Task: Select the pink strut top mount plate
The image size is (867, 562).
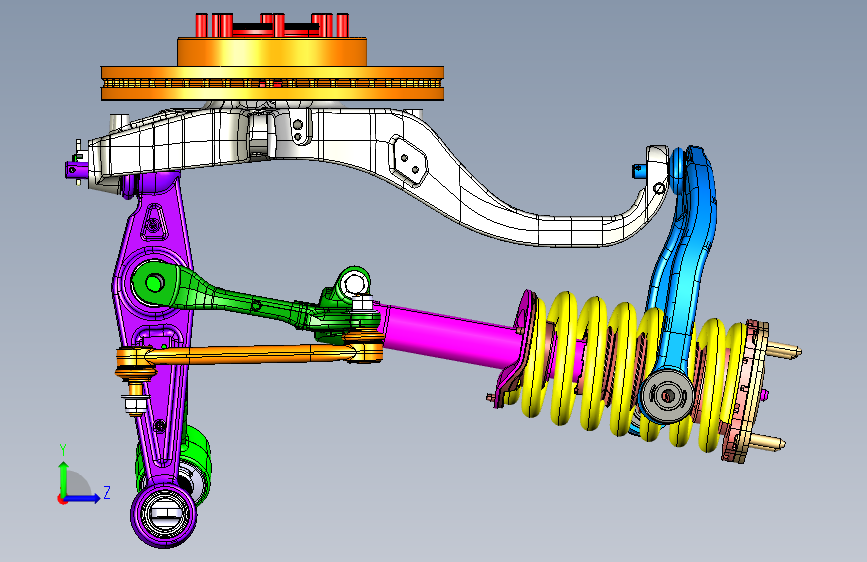Action: [x=744, y=390]
